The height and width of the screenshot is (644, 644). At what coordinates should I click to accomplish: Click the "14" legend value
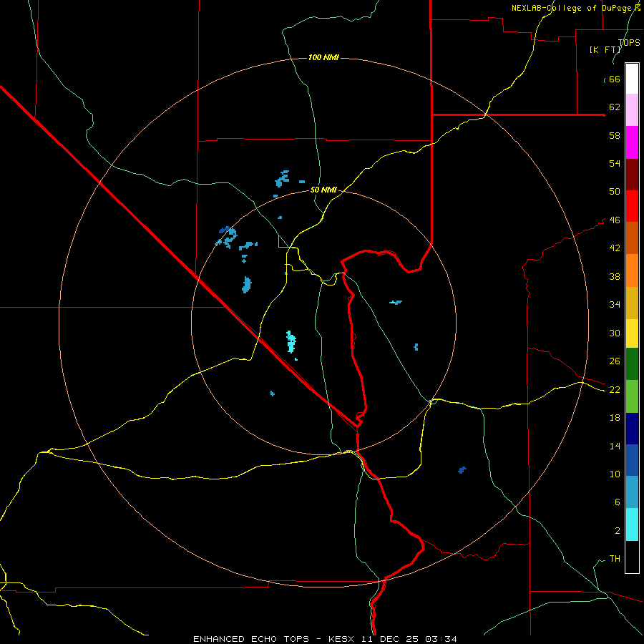pyautogui.click(x=615, y=446)
